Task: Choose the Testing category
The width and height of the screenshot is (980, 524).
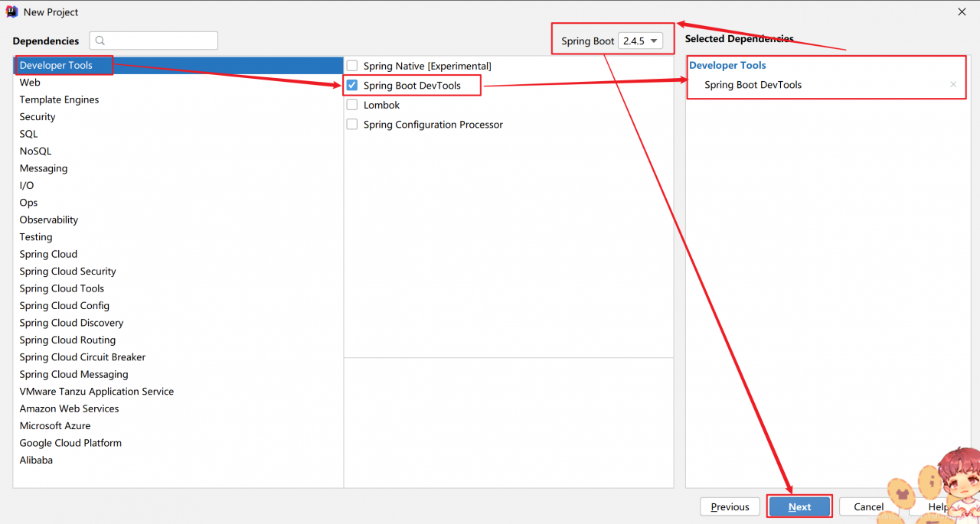Action: click(x=178, y=237)
